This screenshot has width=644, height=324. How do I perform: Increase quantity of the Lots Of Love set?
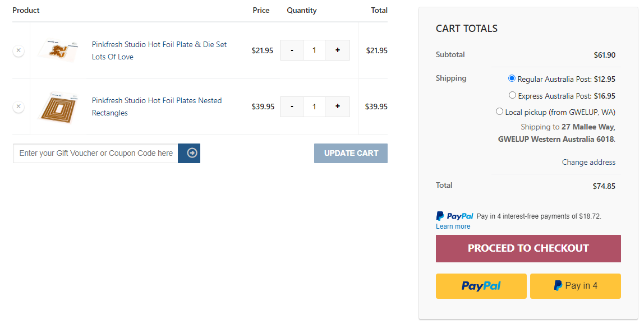337,50
